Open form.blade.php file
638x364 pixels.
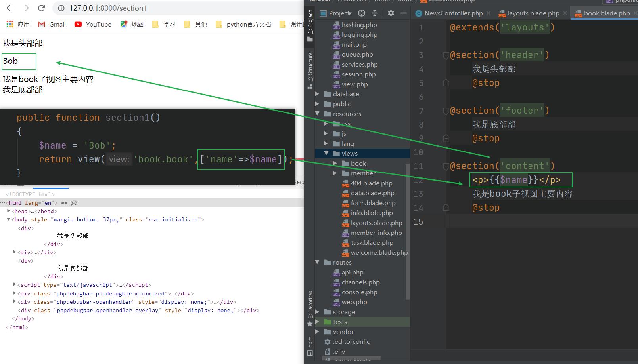(369, 203)
